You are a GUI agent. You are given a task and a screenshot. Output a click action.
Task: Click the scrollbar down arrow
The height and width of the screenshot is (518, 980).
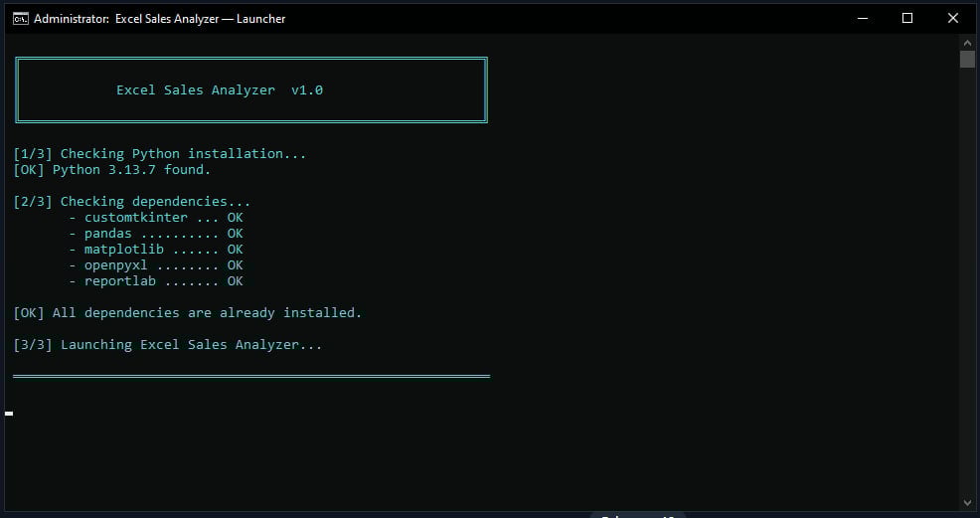pyautogui.click(x=967, y=502)
